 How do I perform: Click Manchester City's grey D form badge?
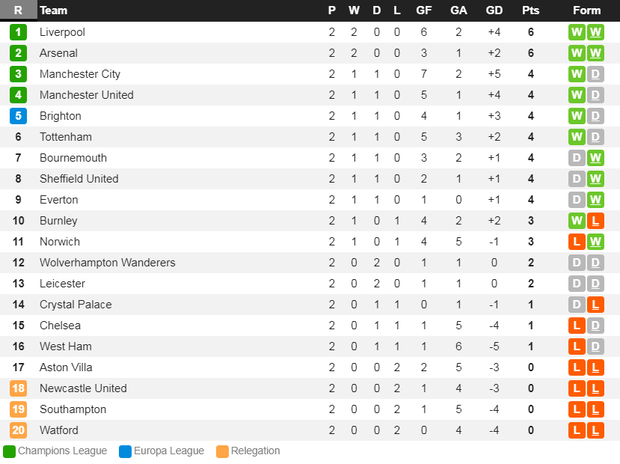[x=595, y=74]
